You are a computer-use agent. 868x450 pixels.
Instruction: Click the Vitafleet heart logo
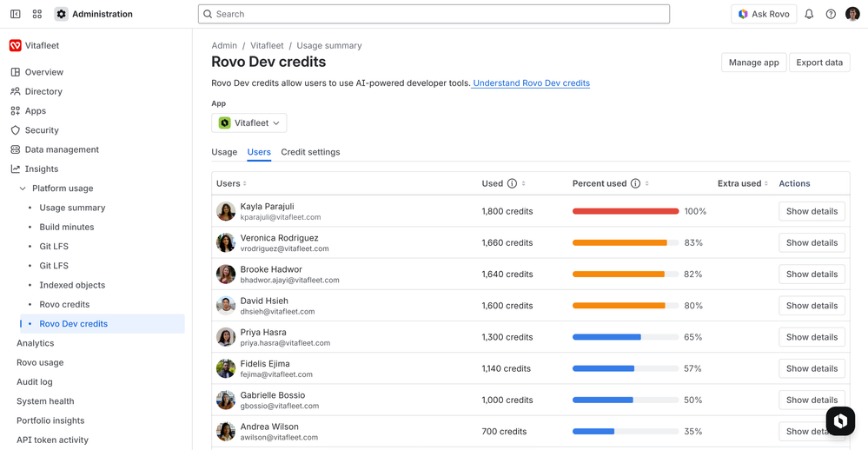pos(16,45)
